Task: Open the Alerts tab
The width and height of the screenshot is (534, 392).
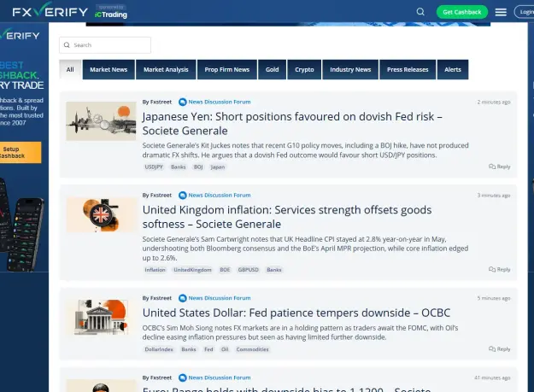Action: [453, 69]
